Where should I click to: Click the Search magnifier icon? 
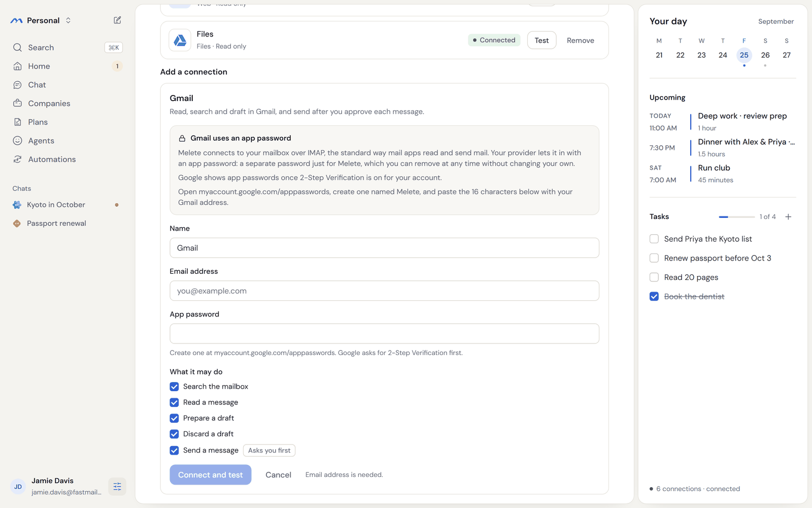[17, 47]
